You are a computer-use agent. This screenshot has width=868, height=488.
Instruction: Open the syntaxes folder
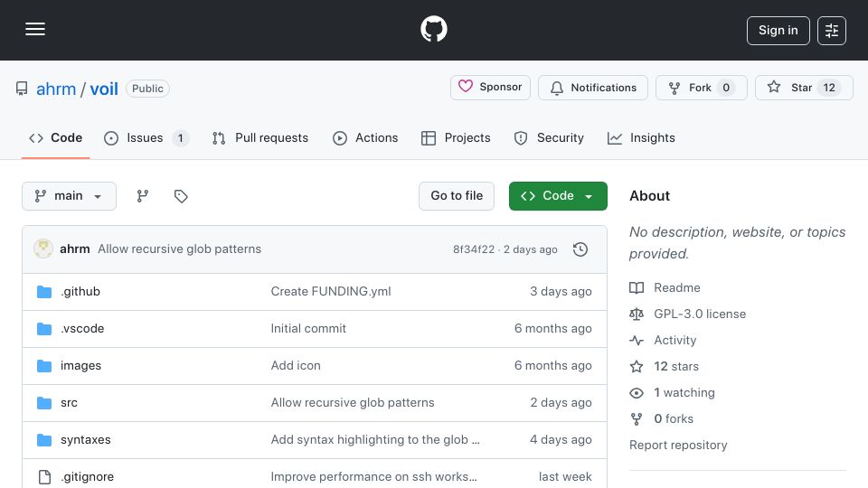click(x=86, y=440)
